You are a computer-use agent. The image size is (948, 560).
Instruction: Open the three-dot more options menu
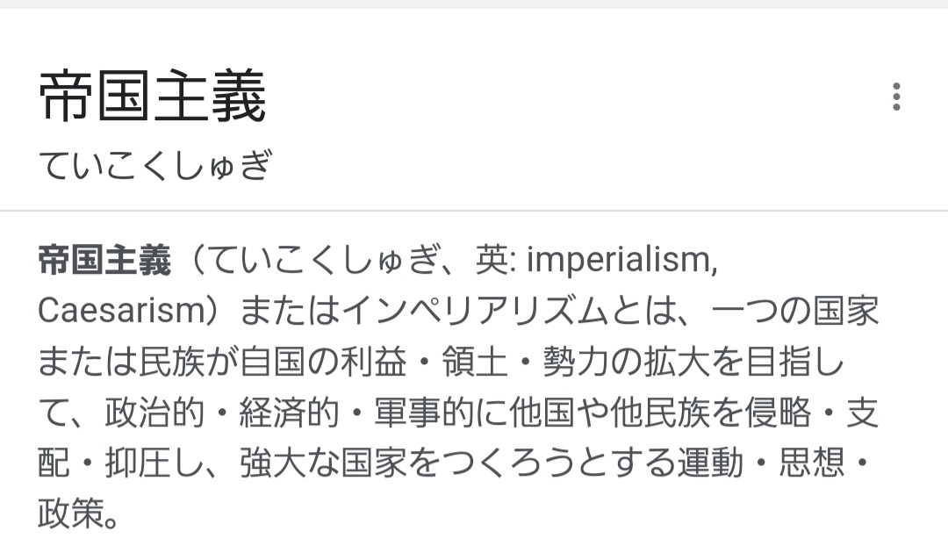(x=896, y=97)
